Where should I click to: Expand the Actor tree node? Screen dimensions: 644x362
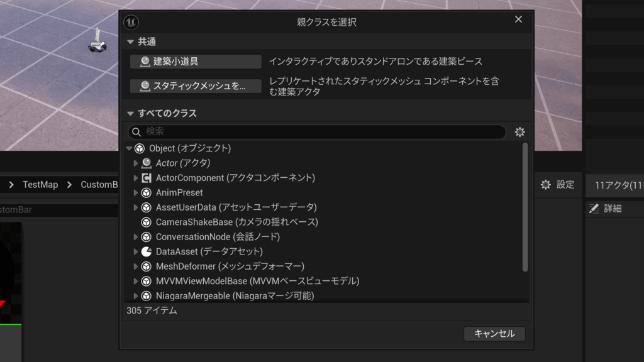136,163
